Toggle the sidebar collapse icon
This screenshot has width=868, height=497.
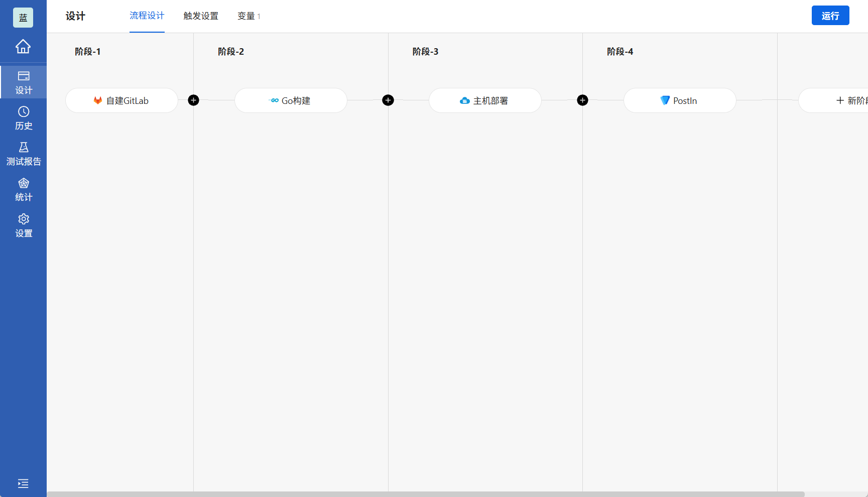point(23,483)
